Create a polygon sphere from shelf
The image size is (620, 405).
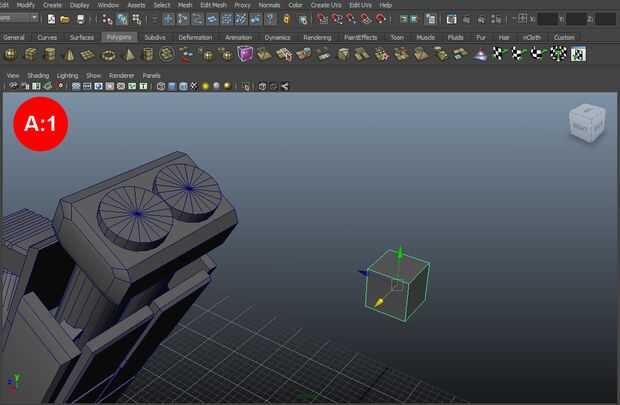(11, 55)
